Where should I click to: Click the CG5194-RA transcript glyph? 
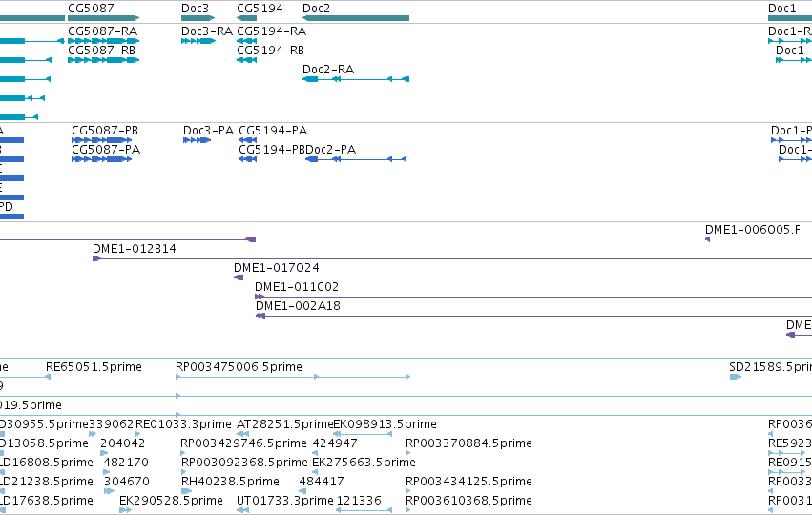coord(246,41)
